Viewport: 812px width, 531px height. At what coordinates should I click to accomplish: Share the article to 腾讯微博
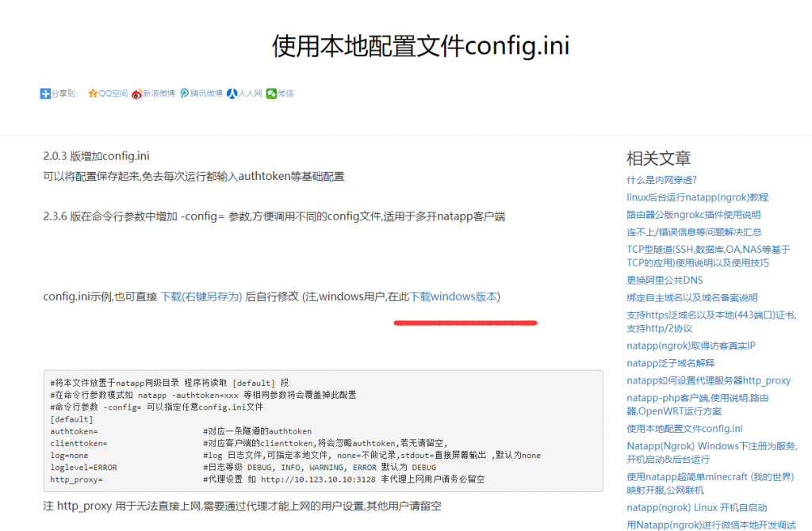tap(201, 94)
